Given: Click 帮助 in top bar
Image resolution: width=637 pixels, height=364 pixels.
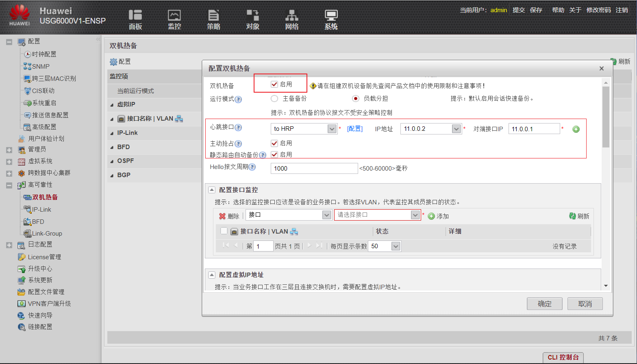Looking at the screenshot, I should 558,10.
